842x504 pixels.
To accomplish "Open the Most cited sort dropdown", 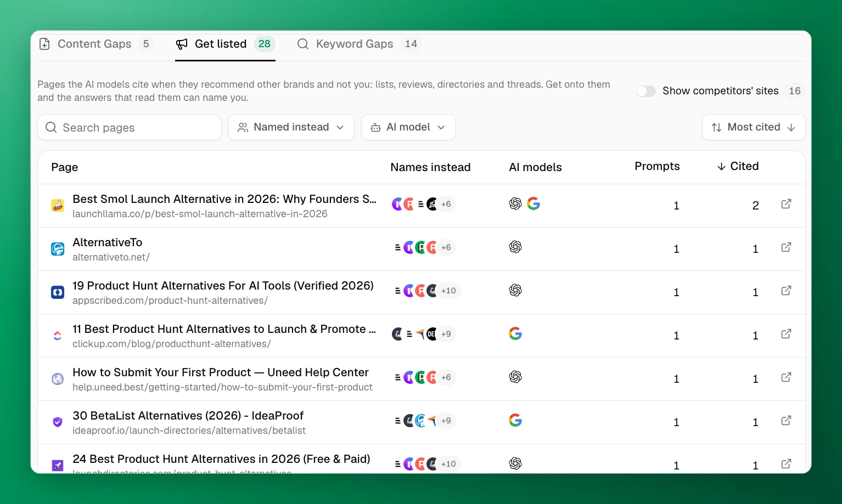I will [754, 127].
